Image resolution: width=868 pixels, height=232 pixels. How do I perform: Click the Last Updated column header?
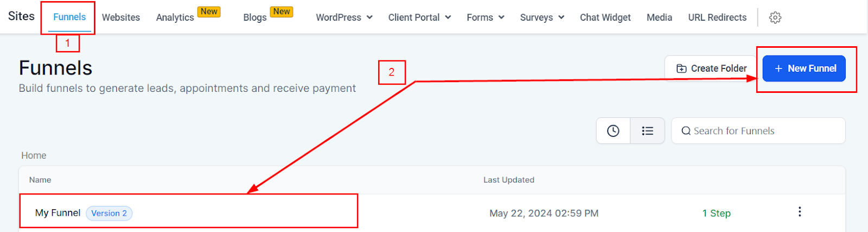pos(509,180)
